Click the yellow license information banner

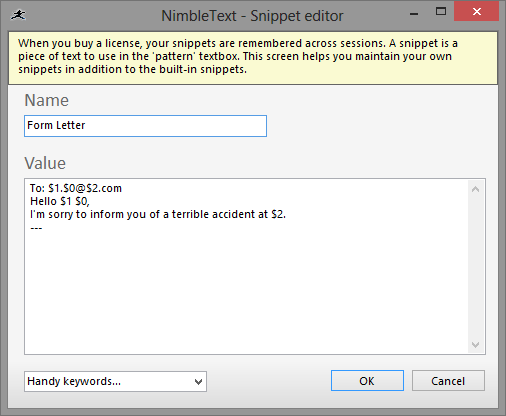(253, 58)
